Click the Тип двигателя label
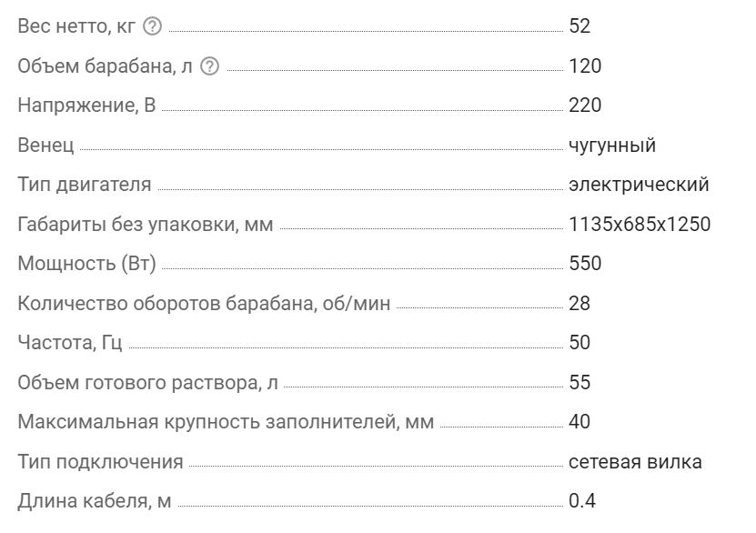This screenshot has height=533, width=756. (85, 185)
